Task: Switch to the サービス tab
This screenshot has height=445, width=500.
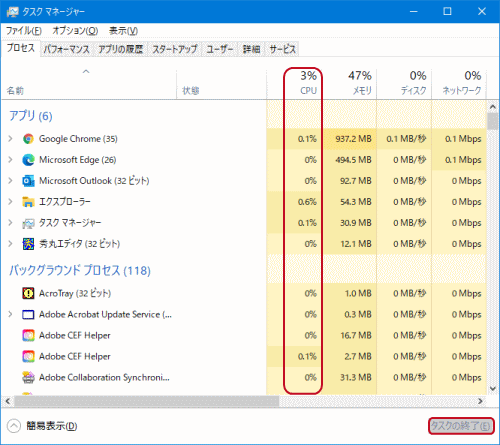Action: pyautogui.click(x=282, y=49)
